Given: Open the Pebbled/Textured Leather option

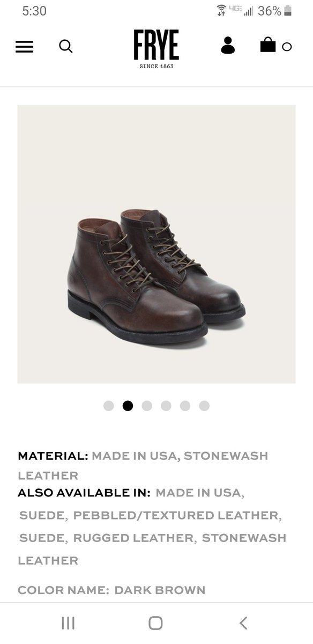Looking at the screenshot, I should tap(176, 515).
